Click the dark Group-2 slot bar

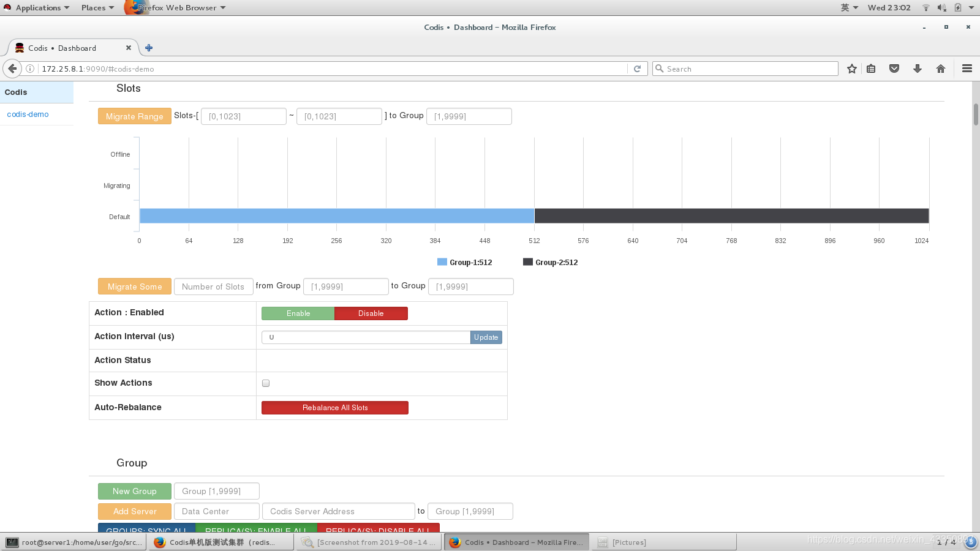732,216
